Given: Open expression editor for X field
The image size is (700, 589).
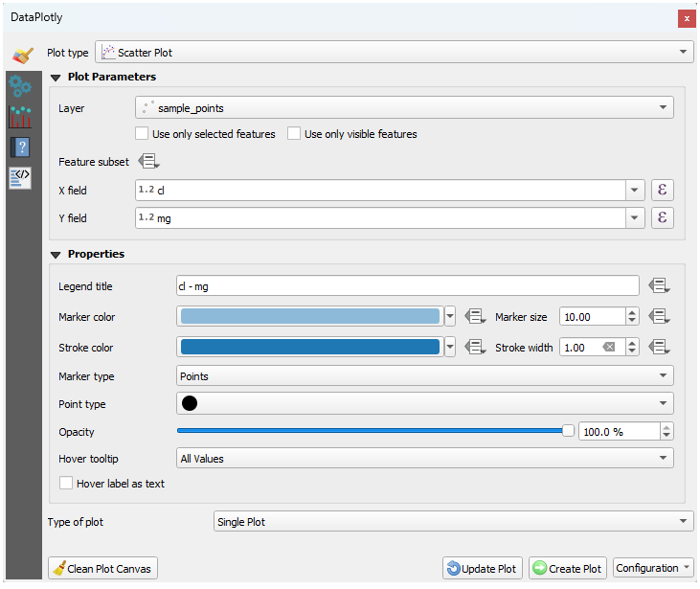Looking at the screenshot, I should [662, 191].
